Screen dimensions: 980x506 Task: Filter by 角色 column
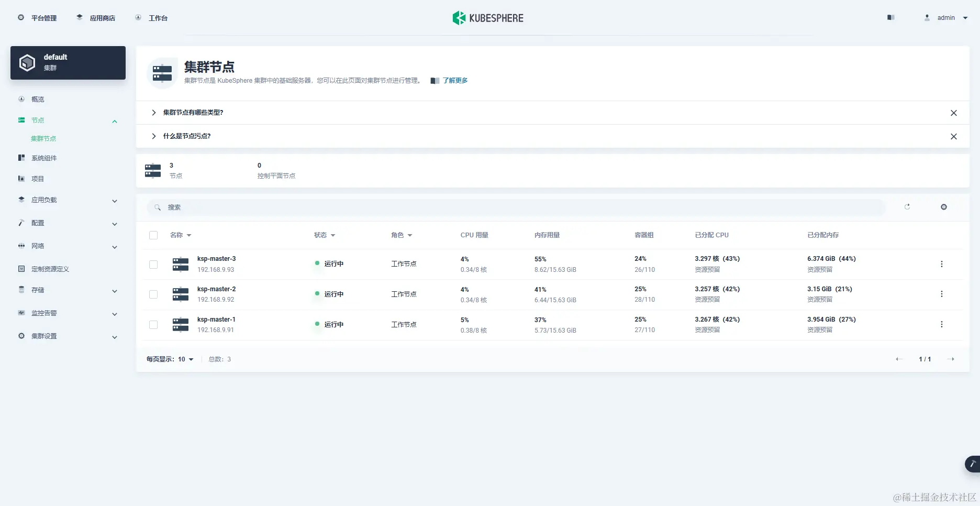pos(402,235)
